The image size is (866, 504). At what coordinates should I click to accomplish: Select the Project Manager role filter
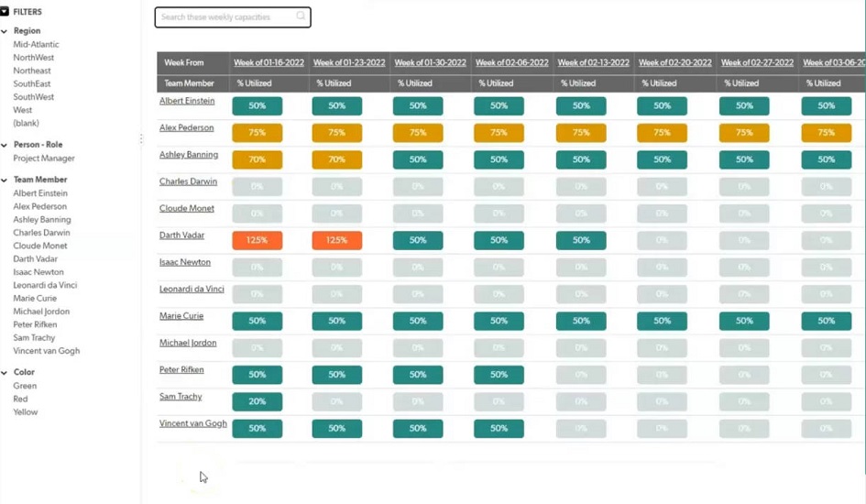[44, 159]
